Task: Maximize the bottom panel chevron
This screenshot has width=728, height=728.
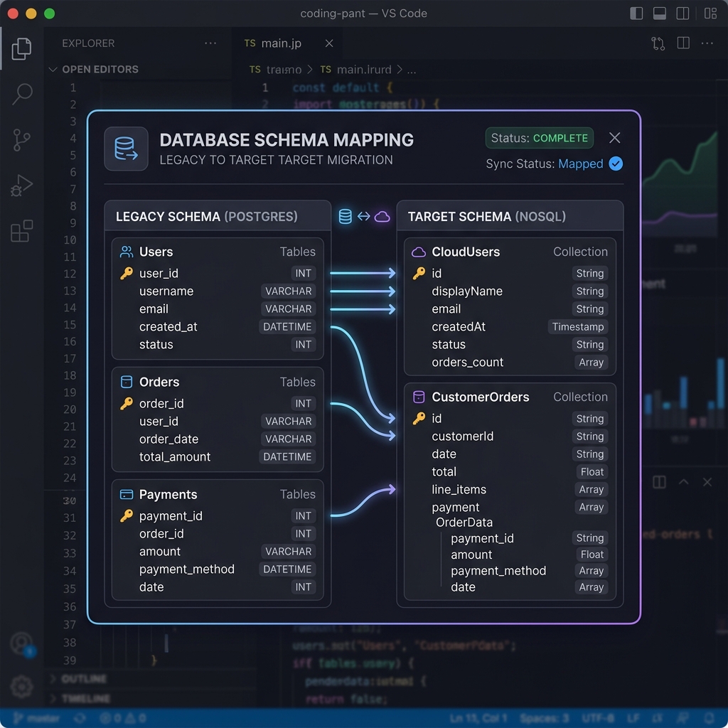Action: click(683, 482)
